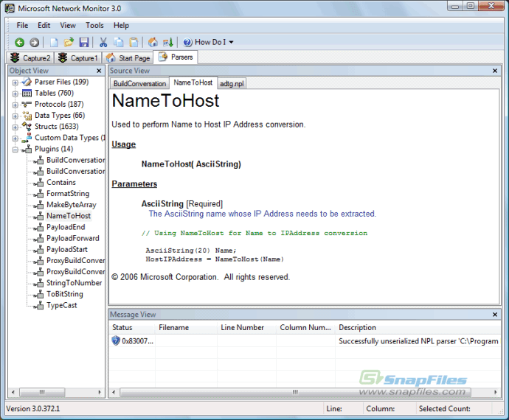The image size is (509, 420).
Task: Open the Help menu
Action: [x=121, y=25]
